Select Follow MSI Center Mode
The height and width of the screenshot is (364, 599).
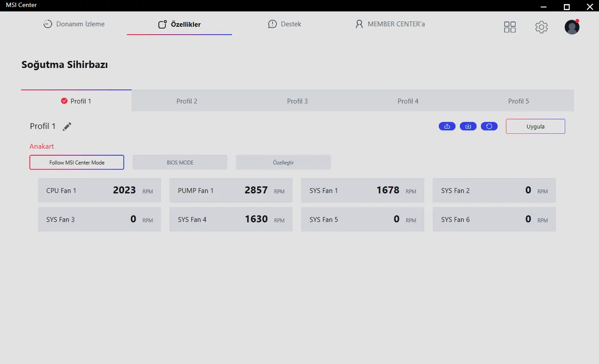[77, 162]
